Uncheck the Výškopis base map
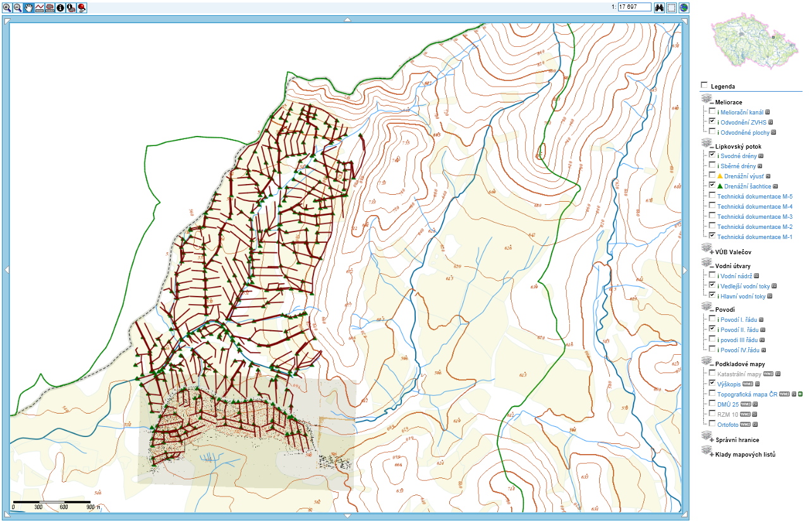 point(712,383)
